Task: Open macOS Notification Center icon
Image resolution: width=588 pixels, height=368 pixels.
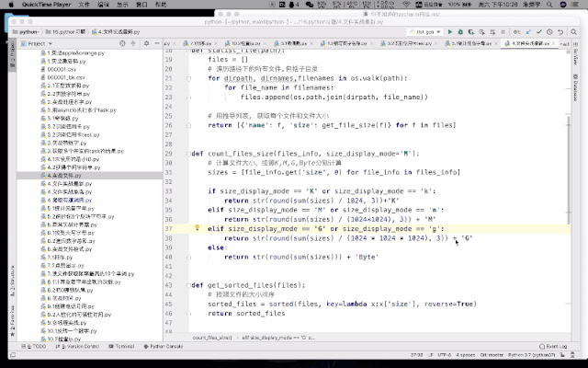Action: pos(575,5)
